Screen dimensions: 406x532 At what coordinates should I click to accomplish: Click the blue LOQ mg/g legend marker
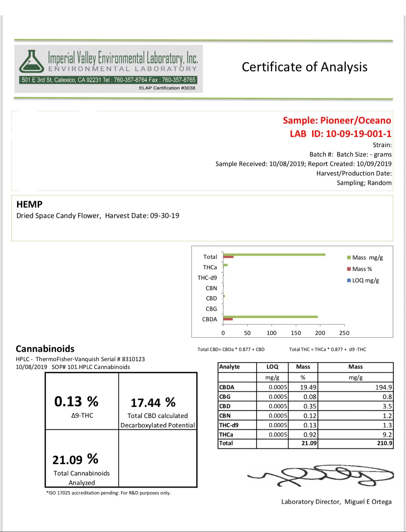(x=349, y=280)
